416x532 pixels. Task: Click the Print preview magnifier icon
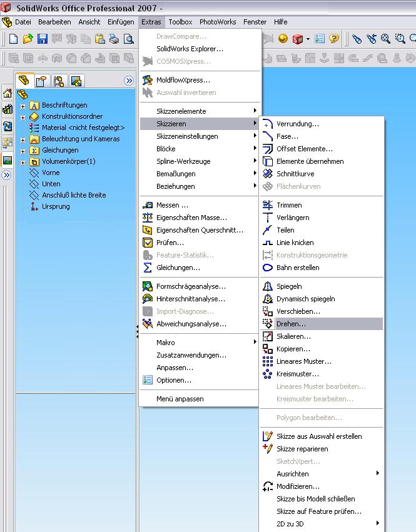[129, 39]
